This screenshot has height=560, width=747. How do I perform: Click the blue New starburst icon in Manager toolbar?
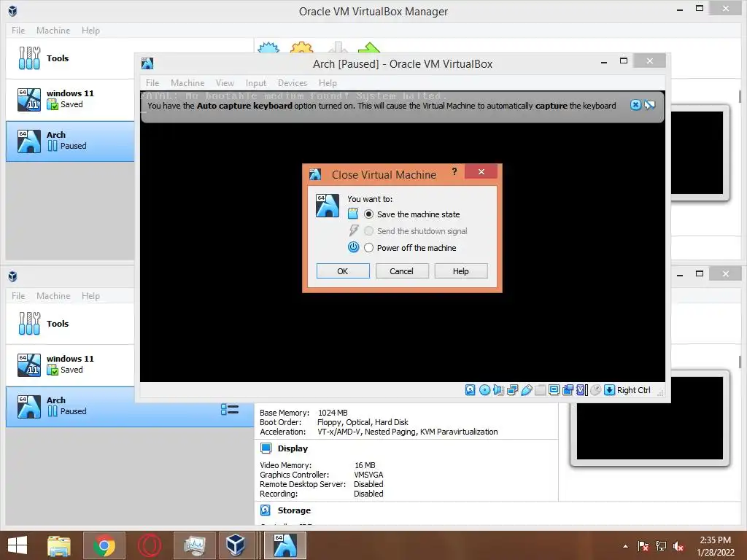[268, 47]
